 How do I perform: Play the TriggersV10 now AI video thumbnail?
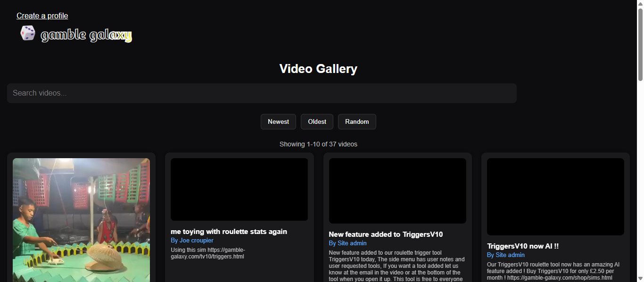pos(555,196)
